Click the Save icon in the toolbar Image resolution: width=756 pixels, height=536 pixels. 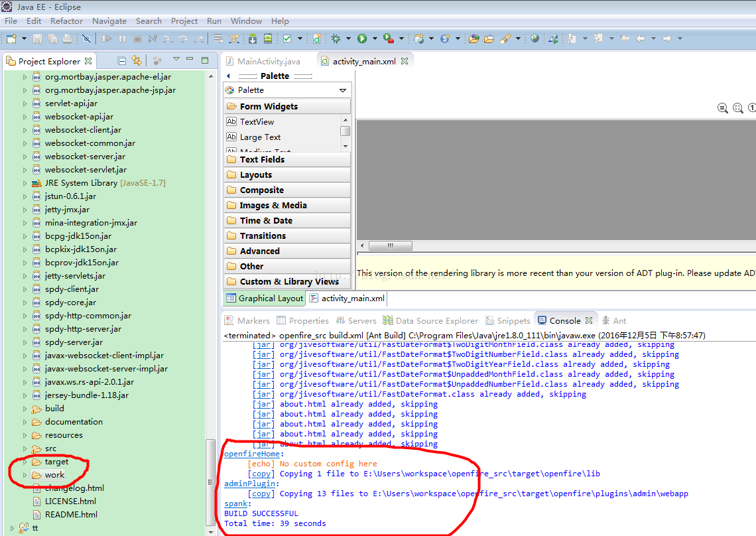click(x=37, y=38)
